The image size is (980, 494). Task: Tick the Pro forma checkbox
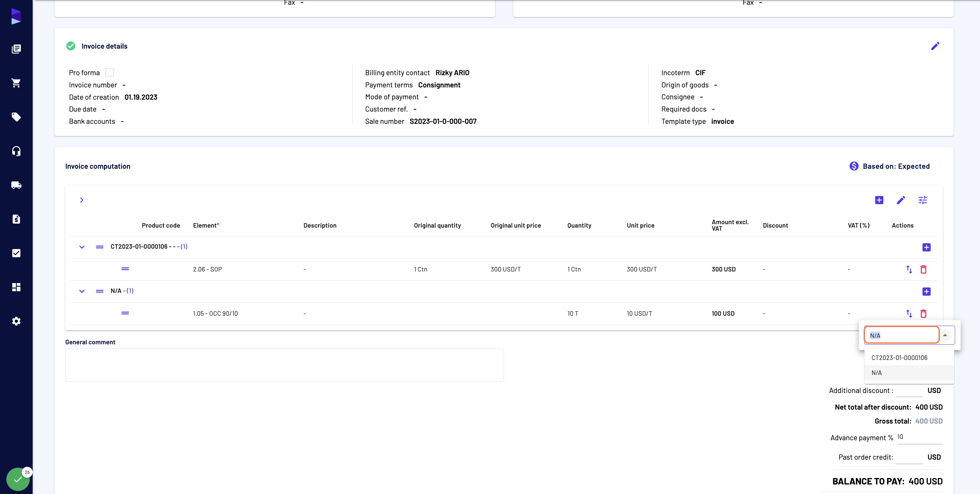[x=110, y=72]
